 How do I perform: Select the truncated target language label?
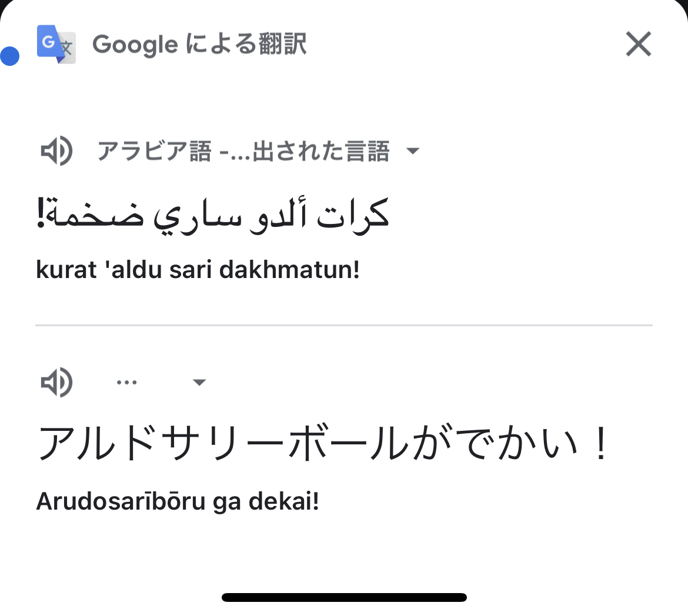(x=127, y=383)
